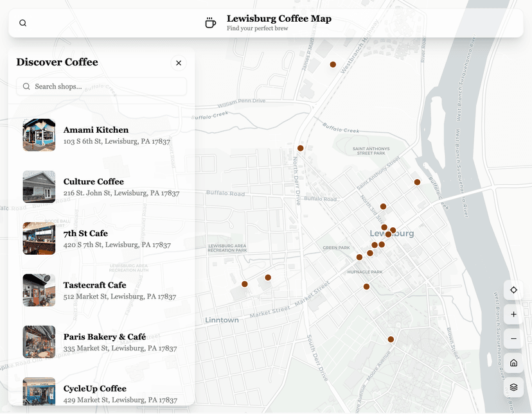Viewport: 532px width, 414px height.
Task: Select the 7th St Cafe list item
Action: pyautogui.click(x=103, y=238)
